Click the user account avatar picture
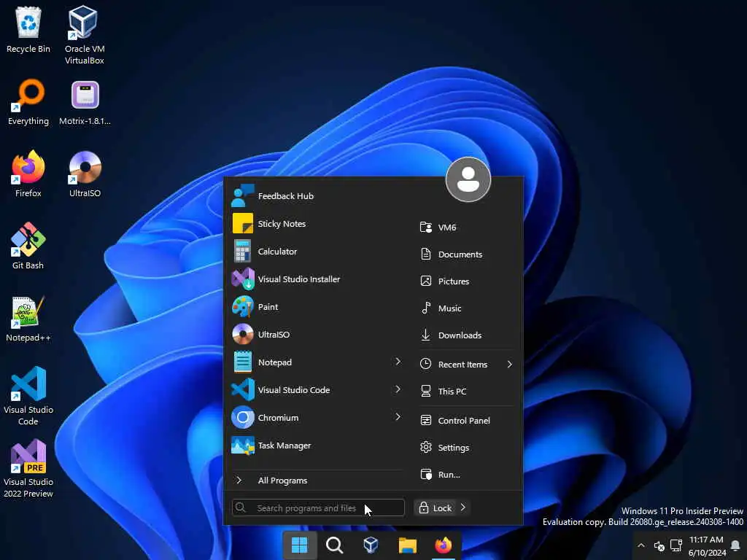Screen dimensions: 747x560 468,179
